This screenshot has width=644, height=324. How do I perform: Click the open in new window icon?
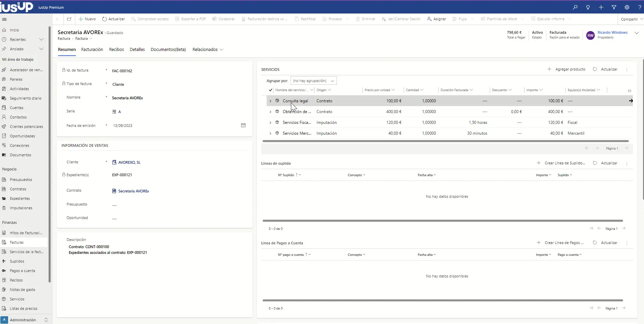(x=69, y=19)
